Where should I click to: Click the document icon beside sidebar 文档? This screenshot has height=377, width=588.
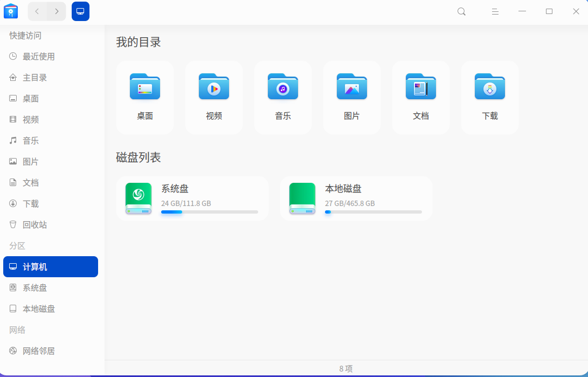(x=13, y=182)
